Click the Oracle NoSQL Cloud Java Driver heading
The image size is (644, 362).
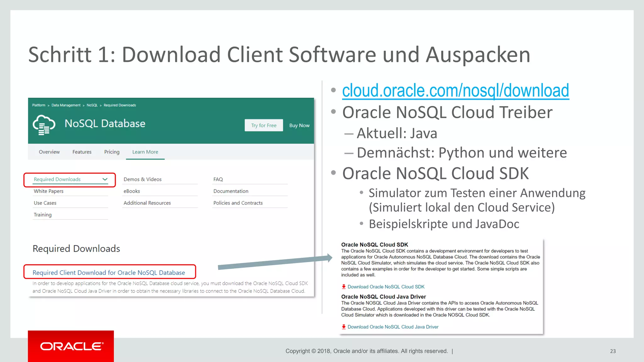click(384, 297)
